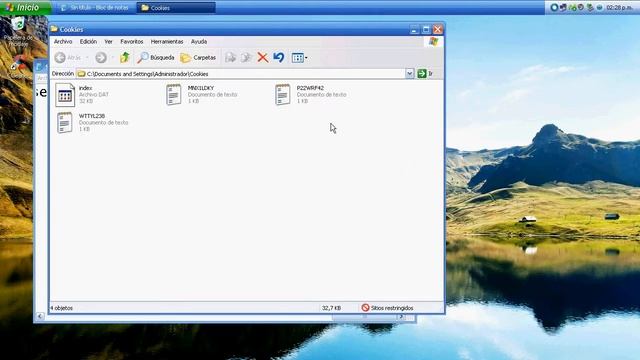
Task: Click the Cookies taskbar button
Action: click(176, 8)
